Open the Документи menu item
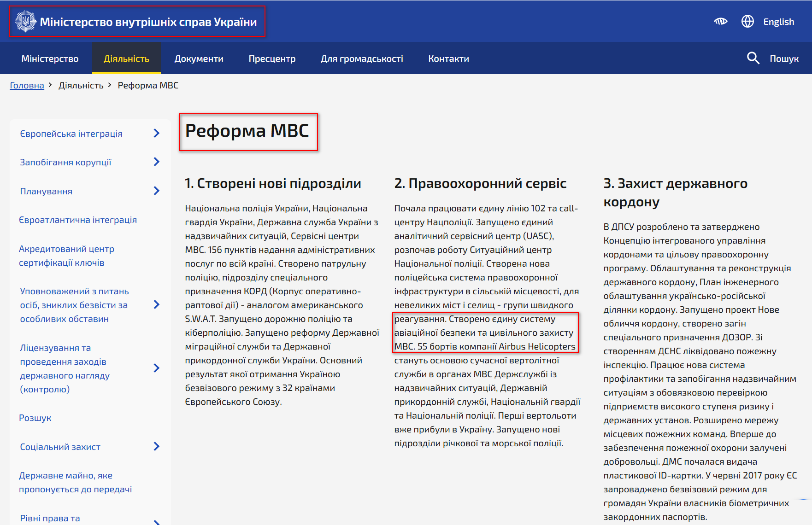The height and width of the screenshot is (525, 812). pos(199,58)
